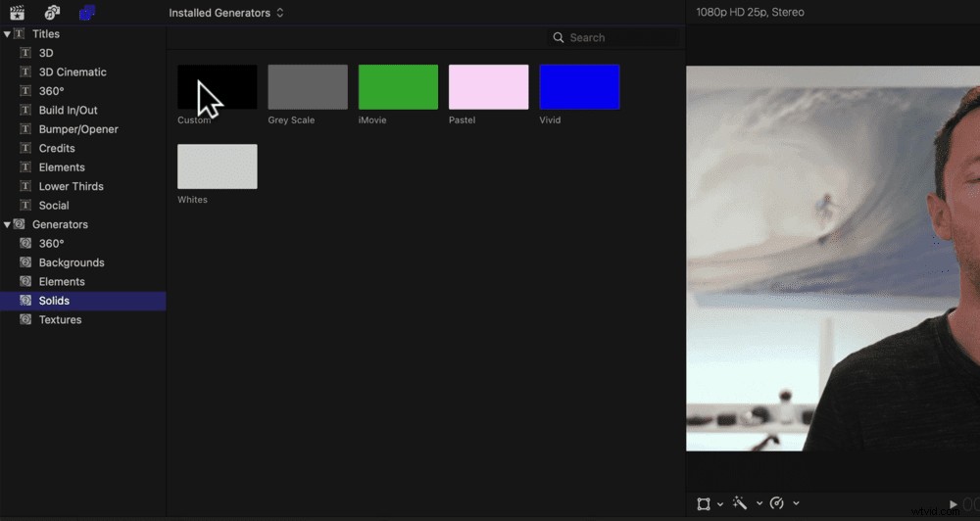Open the Installed Generators popup menu
The image size is (980, 521).
pos(226,13)
